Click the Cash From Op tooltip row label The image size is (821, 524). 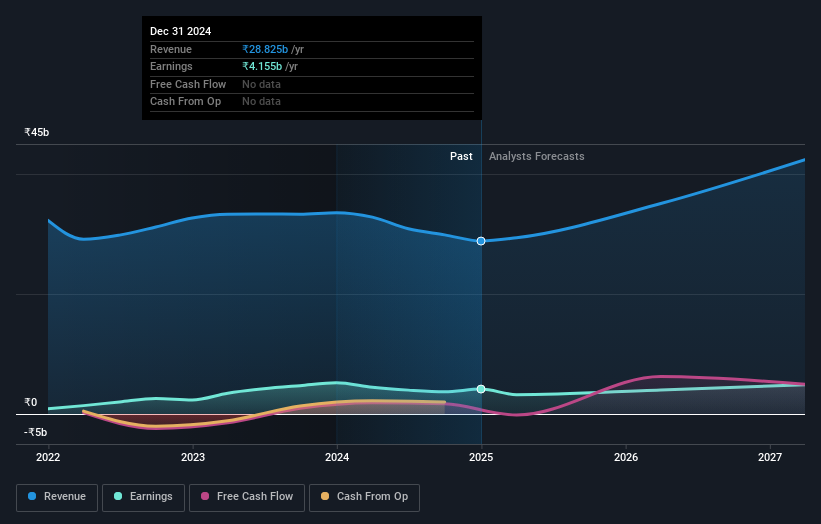point(185,102)
